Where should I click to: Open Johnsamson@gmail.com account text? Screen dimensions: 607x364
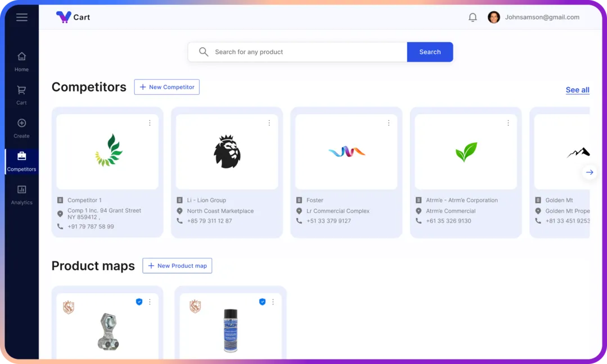click(x=542, y=17)
